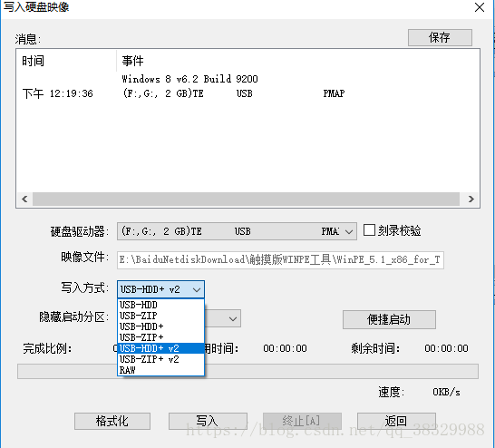
Task: Select highlighted USB-HDD+ v2 option
Action: [x=160, y=348]
